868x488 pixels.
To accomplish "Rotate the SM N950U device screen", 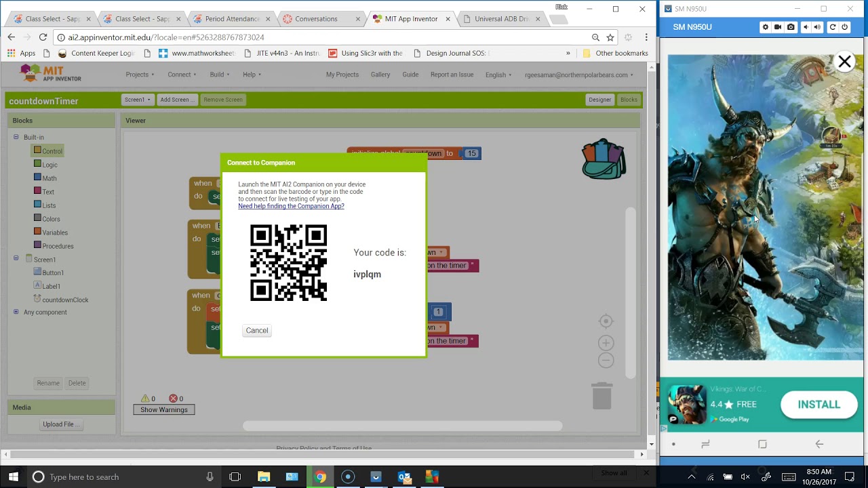I will tap(833, 27).
